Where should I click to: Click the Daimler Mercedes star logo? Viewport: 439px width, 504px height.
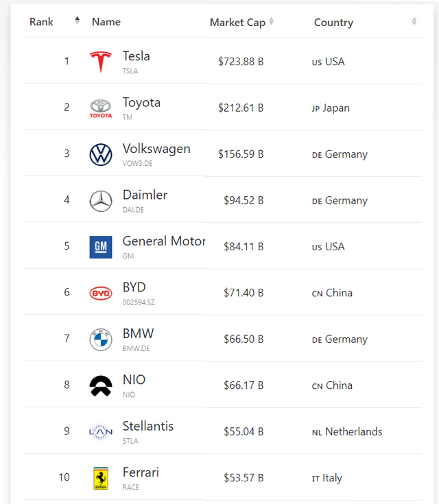click(x=101, y=201)
